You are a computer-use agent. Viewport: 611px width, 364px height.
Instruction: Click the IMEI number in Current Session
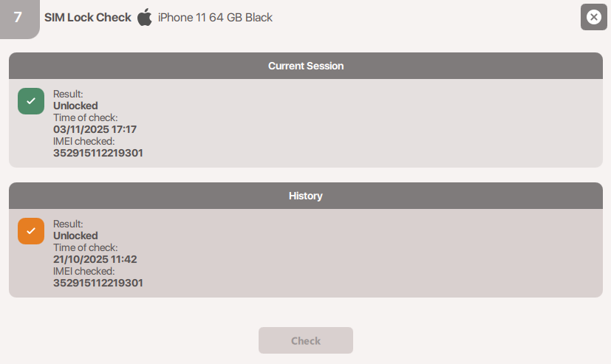(x=98, y=153)
